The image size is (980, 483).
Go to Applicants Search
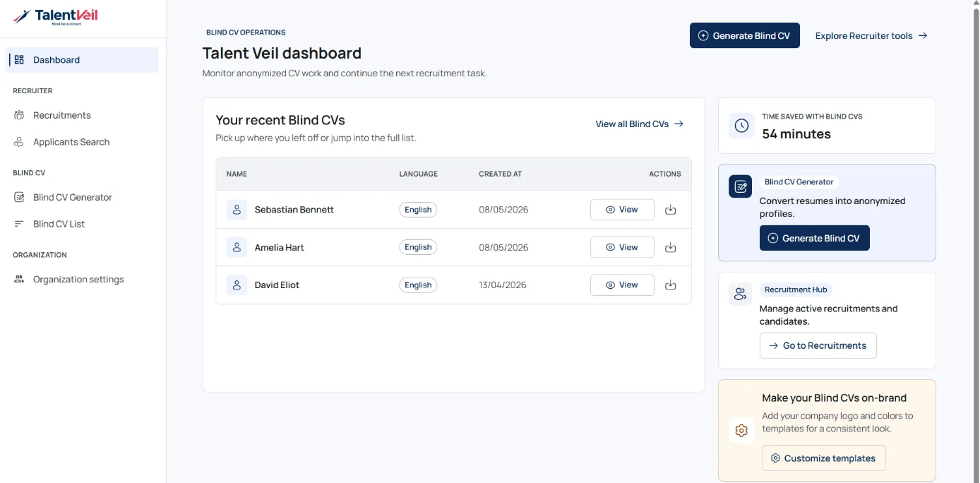pos(83,142)
